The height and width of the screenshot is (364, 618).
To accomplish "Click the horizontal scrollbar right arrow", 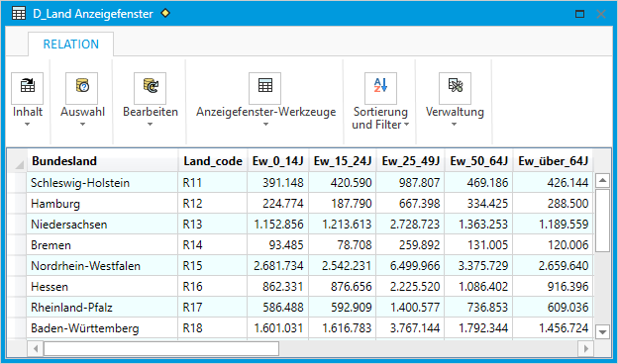I will point(585,348).
